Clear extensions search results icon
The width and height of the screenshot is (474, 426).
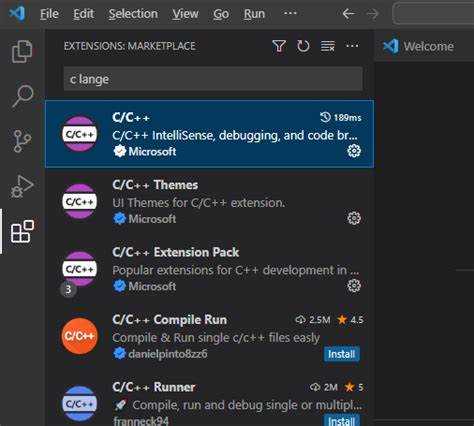(328, 46)
